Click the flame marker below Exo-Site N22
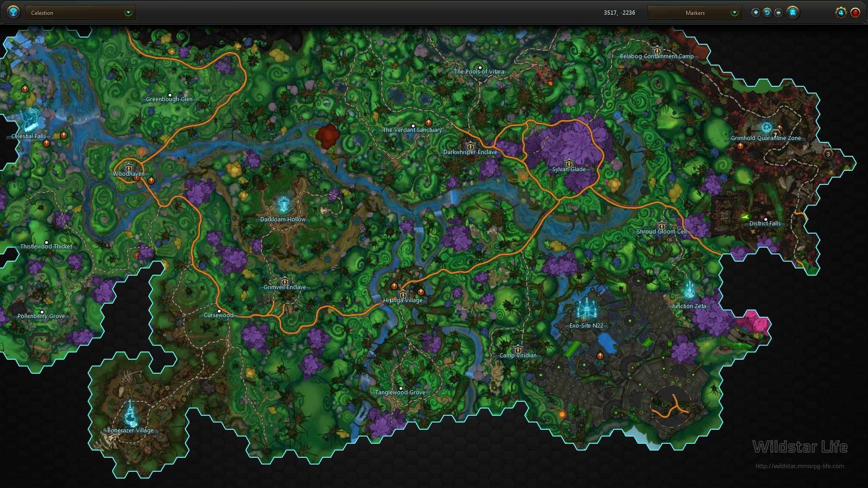Viewport: 868px width, 488px height. click(600, 356)
